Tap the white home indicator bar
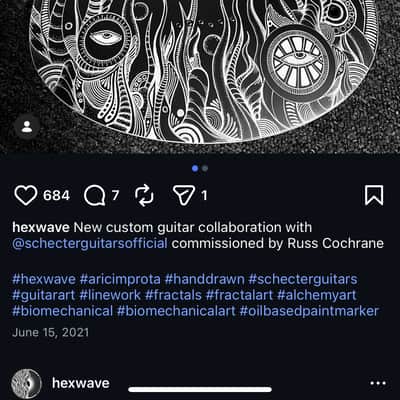The height and width of the screenshot is (400, 400). pyautogui.click(x=200, y=389)
